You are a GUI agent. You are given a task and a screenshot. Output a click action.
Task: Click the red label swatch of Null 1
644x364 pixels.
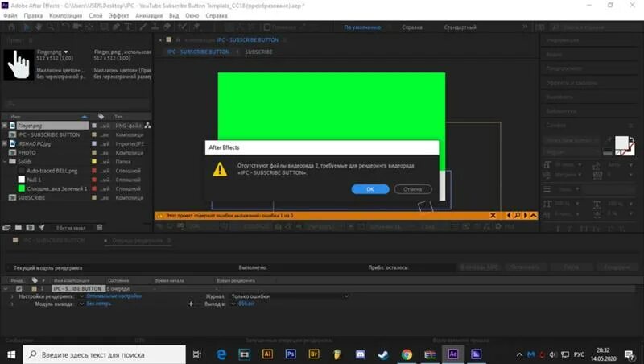[x=94, y=180]
